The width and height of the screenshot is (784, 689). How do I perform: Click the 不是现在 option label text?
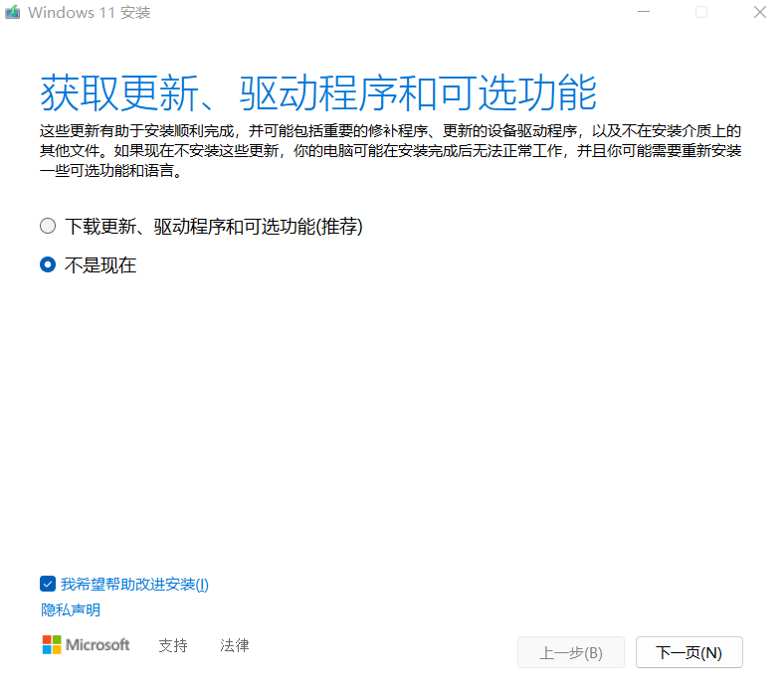[100, 265]
